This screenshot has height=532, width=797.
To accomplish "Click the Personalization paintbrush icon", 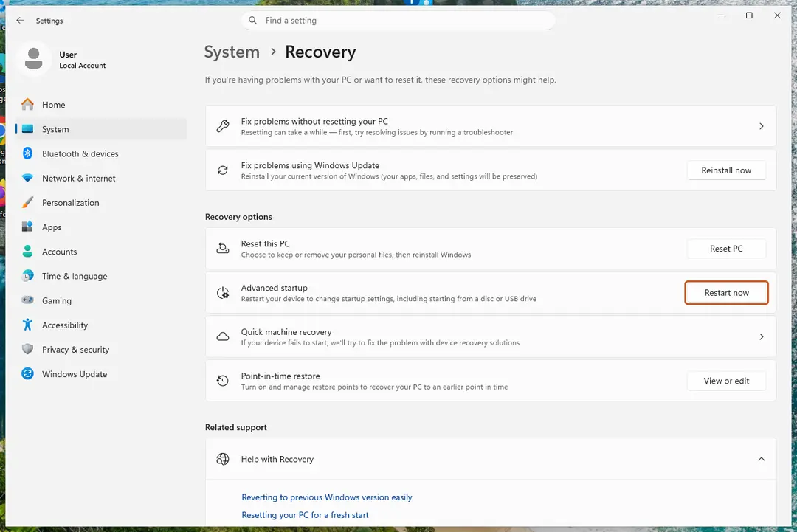I will [27, 202].
